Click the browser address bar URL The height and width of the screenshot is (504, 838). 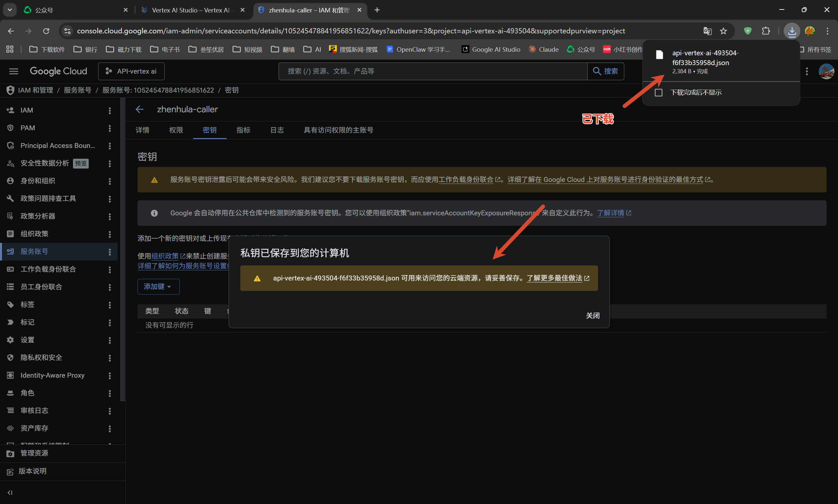pyautogui.click(x=351, y=31)
